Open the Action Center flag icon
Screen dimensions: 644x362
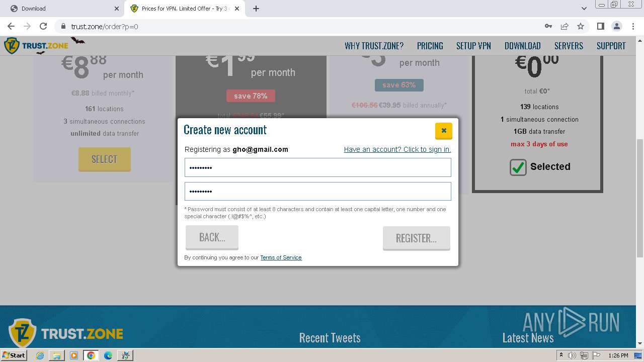tap(595, 355)
